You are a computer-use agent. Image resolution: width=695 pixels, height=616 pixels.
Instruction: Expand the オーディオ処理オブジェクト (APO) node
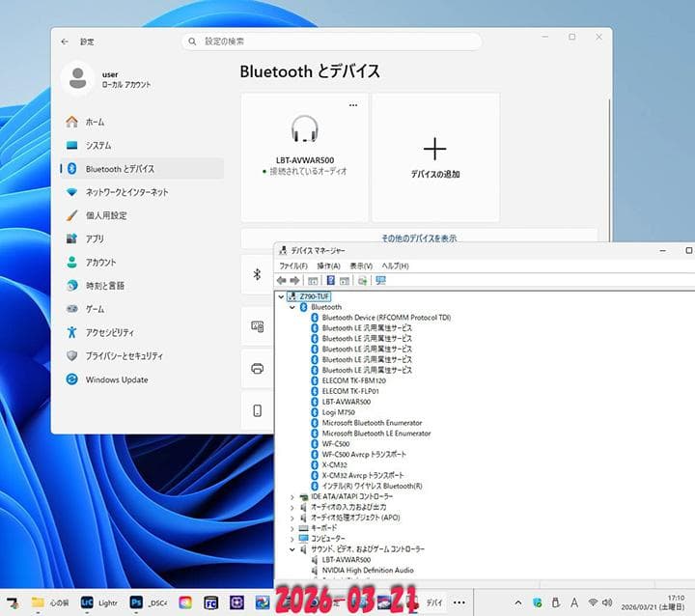292,518
